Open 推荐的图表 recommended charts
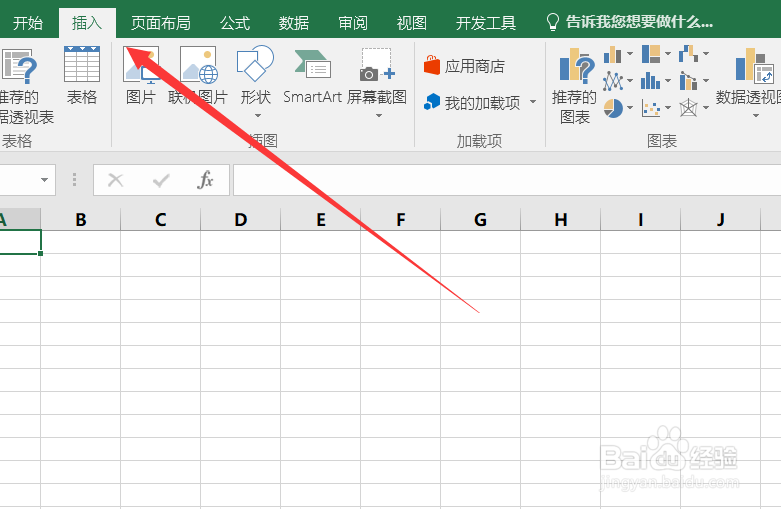The height and width of the screenshot is (509, 781). 574,86
